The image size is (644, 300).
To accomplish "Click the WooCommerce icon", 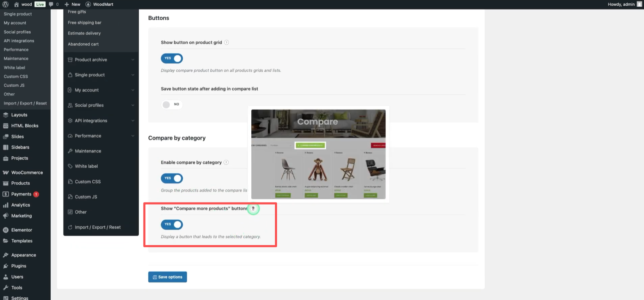I will coord(6,173).
